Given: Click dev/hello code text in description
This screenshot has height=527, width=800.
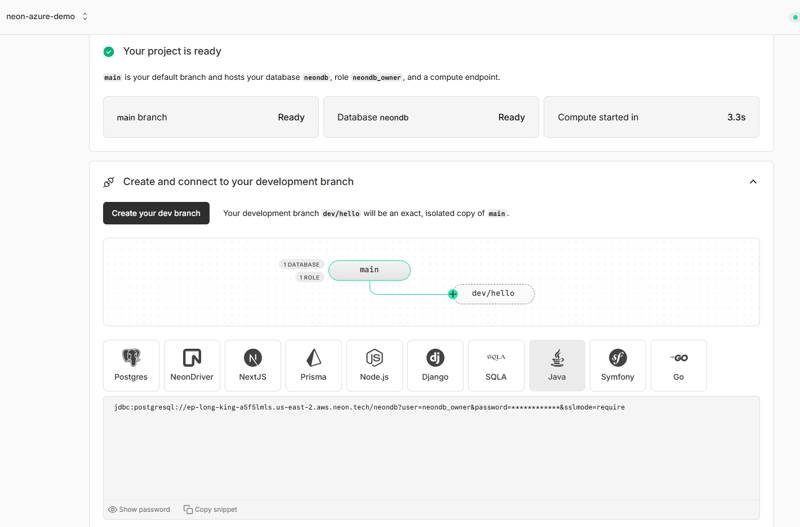Looking at the screenshot, I should click(x=341, y=214).
